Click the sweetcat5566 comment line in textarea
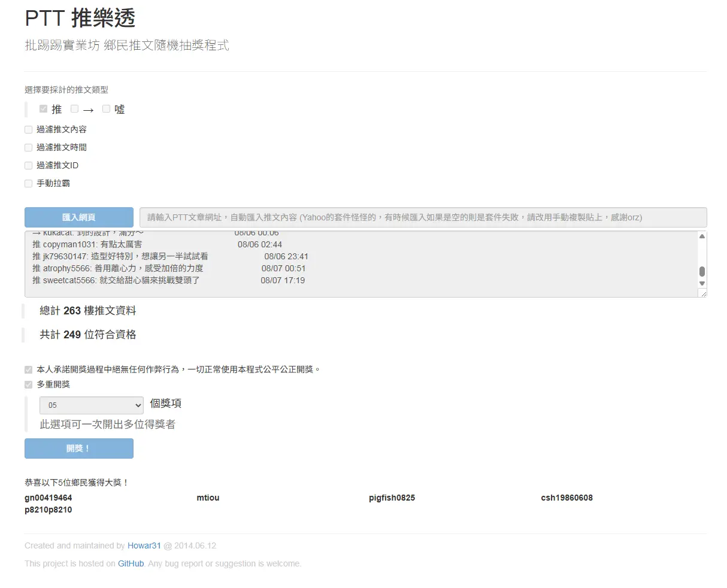The width and height of the screenshot is (727, 588). [168, 280]
